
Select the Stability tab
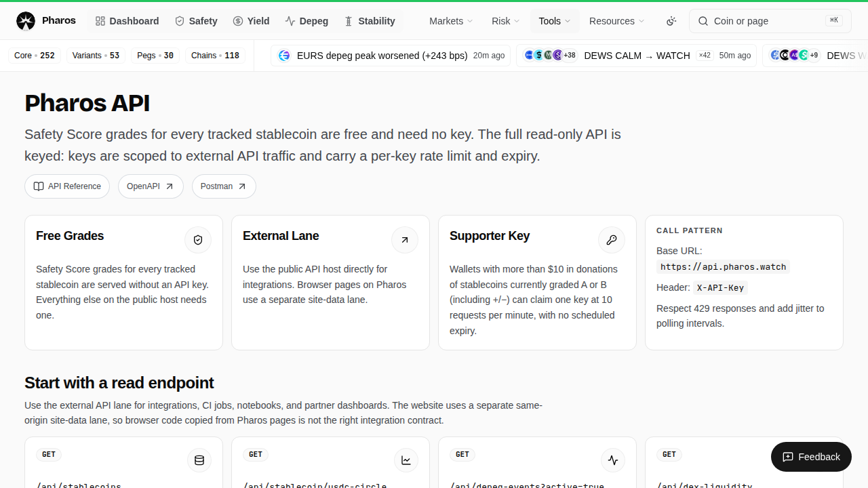[370, 21]
